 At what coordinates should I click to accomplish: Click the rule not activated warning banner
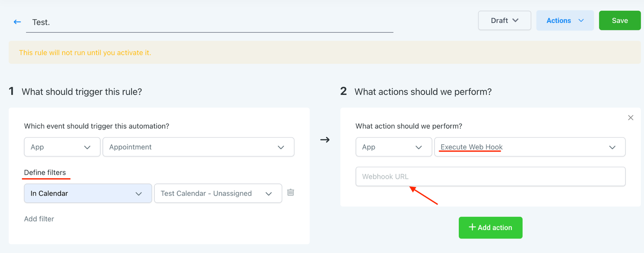[x=324, y=53]
